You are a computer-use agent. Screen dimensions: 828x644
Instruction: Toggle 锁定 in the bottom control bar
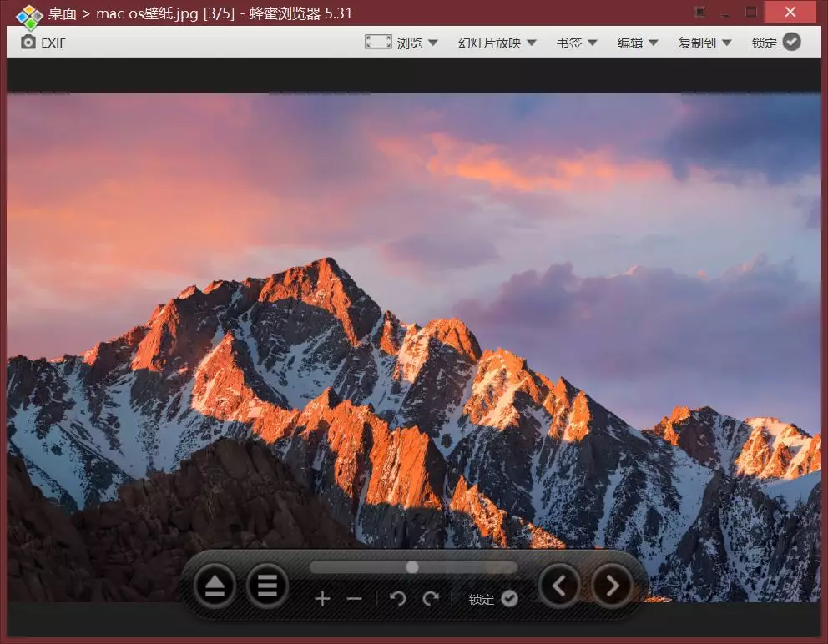tap(493, 599)
